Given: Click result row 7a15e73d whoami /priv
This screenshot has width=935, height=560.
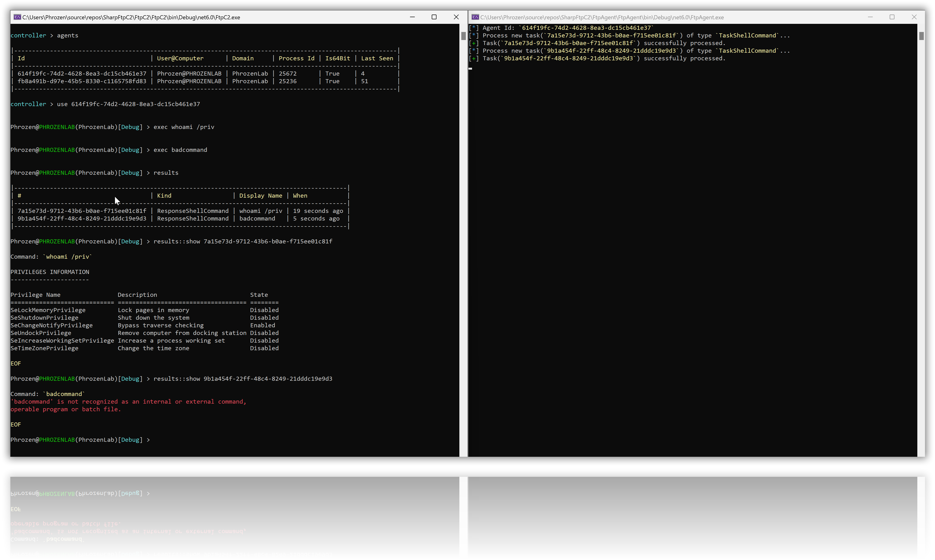Looking at the screenshot, I should point(82,211).
